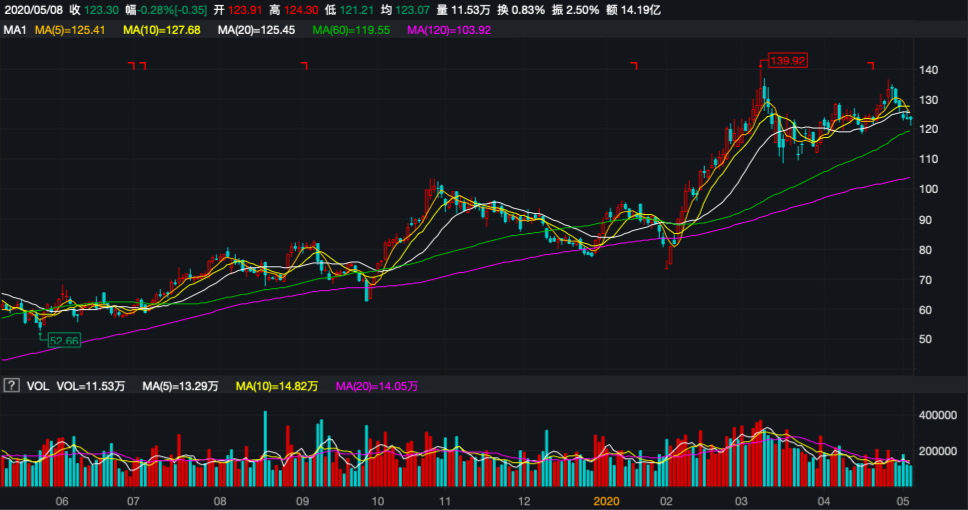Viewport: 968px width, 510px height.
Task: Click the question mark help icon beside VOL
Action: coord(12,385)
